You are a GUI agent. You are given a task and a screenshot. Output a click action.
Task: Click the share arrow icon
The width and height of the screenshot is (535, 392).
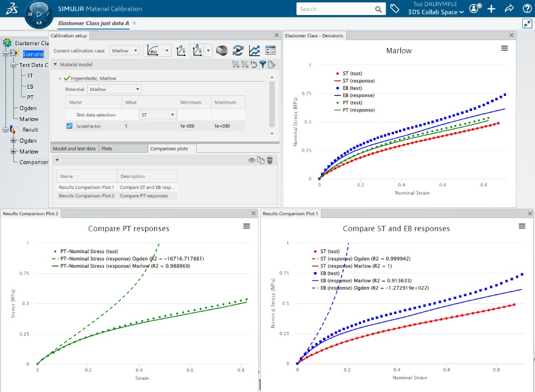pyautogui.click(x=509, y=8)
